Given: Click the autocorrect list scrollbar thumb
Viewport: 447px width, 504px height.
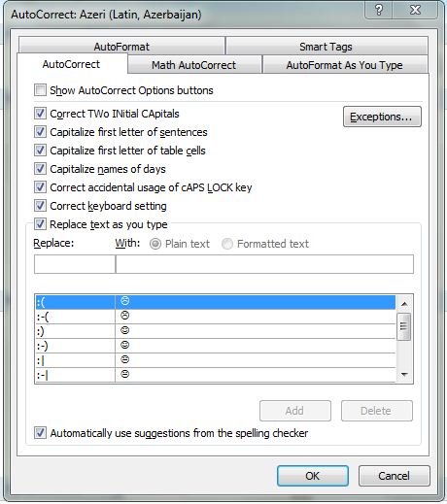Looking at the screenshot, I should pyautogui.click(x=404, y=326).
